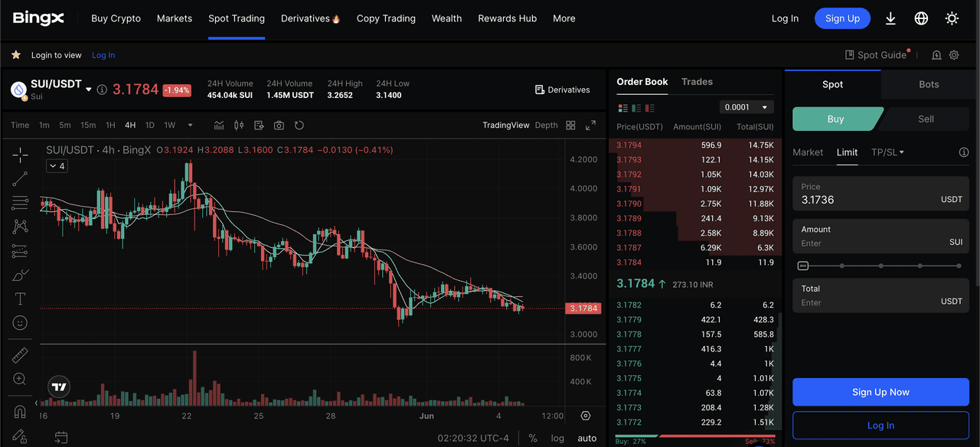Show only sell orders in order book
Viewport: 980px width, 447px height.
pos(650,108)
